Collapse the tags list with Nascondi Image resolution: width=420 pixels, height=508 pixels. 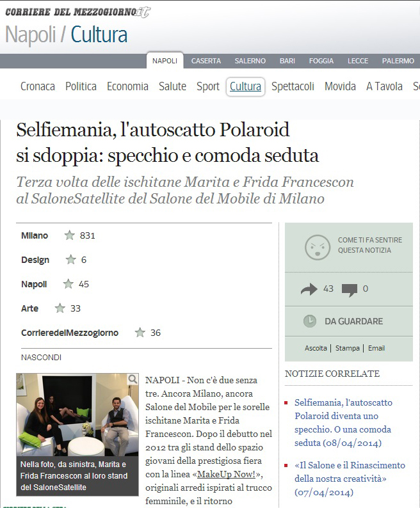pos(41,358)
